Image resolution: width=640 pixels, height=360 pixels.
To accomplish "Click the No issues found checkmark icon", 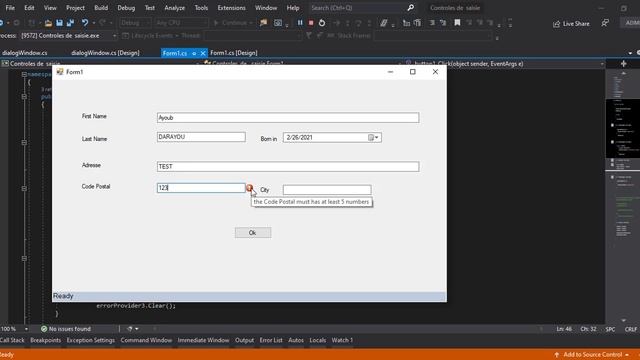I will click(44, 329).
